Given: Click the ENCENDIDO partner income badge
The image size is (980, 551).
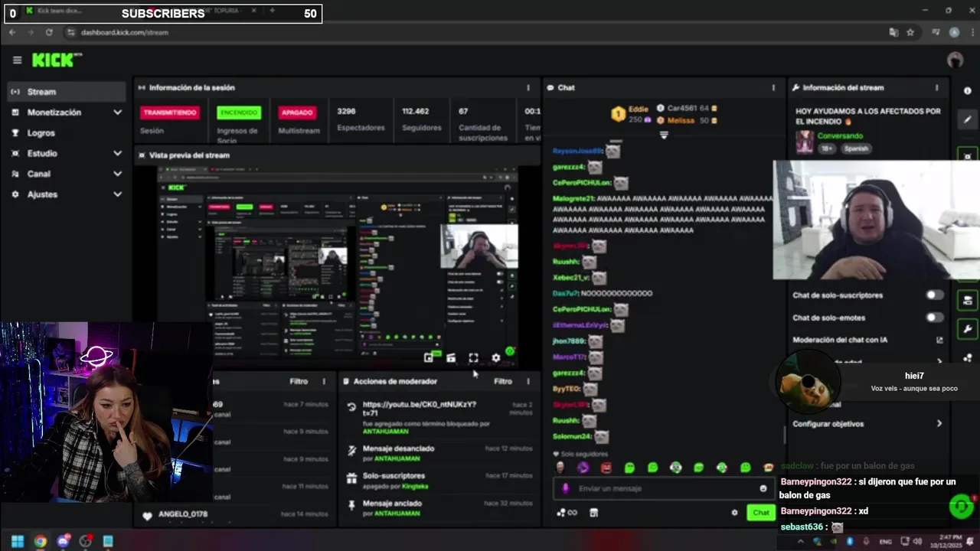Looking at the screenshot, I should (x=239, y=112).
